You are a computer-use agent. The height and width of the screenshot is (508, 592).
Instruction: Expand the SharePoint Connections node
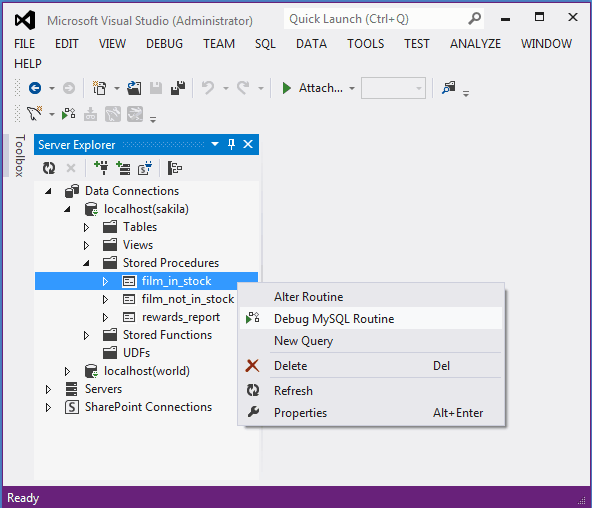pyautogui.click(x=48, y=407)
